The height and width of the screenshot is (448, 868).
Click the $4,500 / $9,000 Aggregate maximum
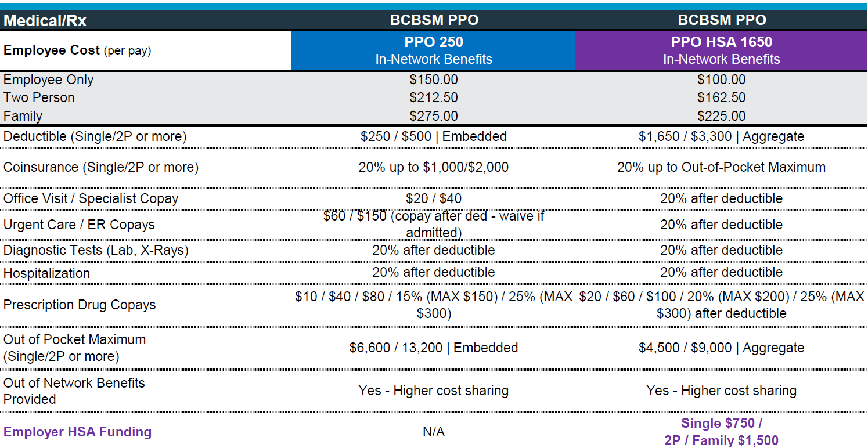pos(721,348)
